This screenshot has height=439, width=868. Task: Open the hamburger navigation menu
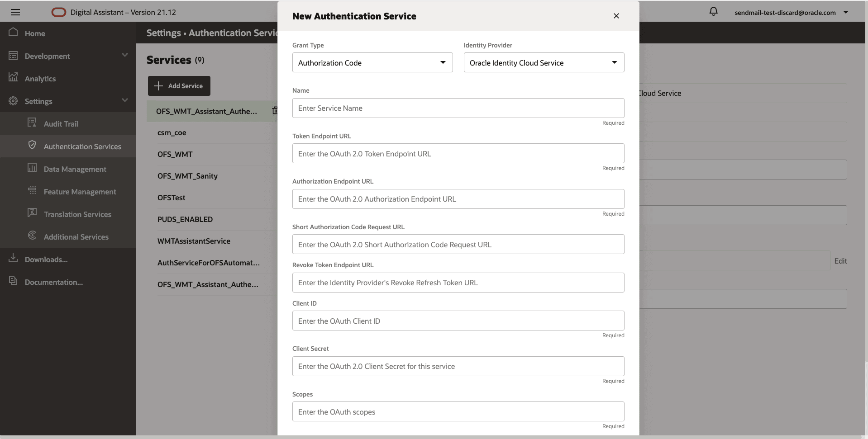(15, 12)
